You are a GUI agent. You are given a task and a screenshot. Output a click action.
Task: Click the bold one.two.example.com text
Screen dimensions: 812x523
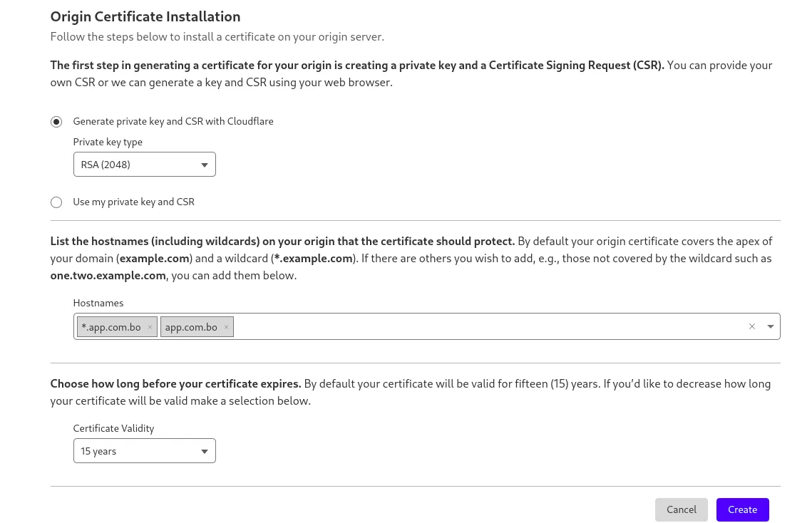tap(108, 276)
